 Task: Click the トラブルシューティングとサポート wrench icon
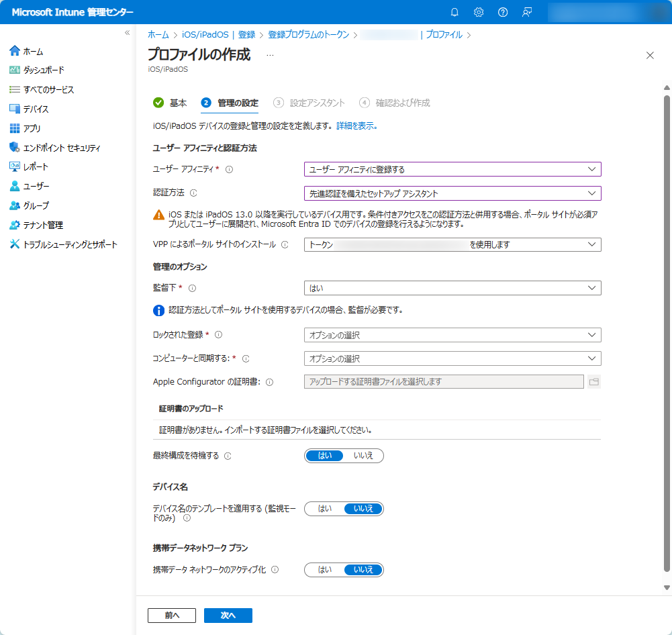coord(15,244)
